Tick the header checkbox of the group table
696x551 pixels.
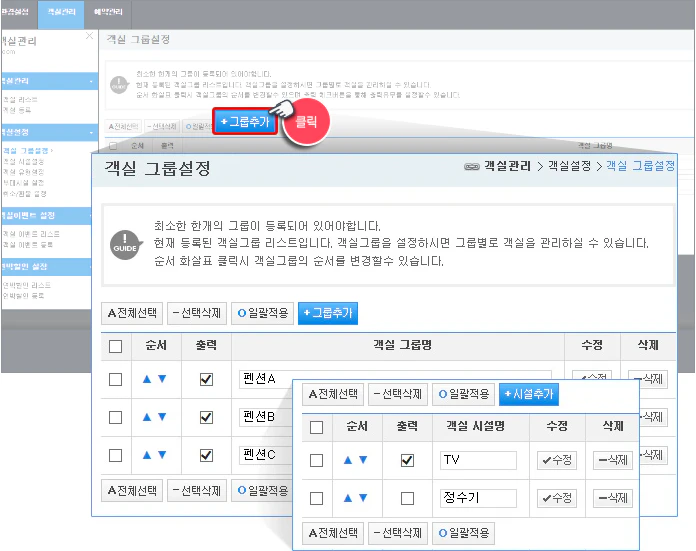(115, 346)
